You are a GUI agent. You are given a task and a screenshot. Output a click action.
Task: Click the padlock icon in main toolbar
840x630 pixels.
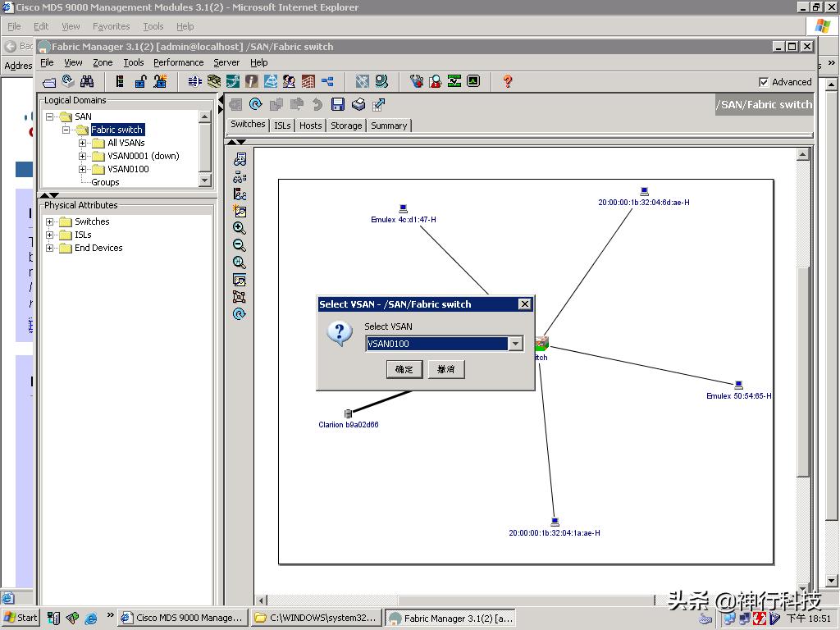coord(140,81)
